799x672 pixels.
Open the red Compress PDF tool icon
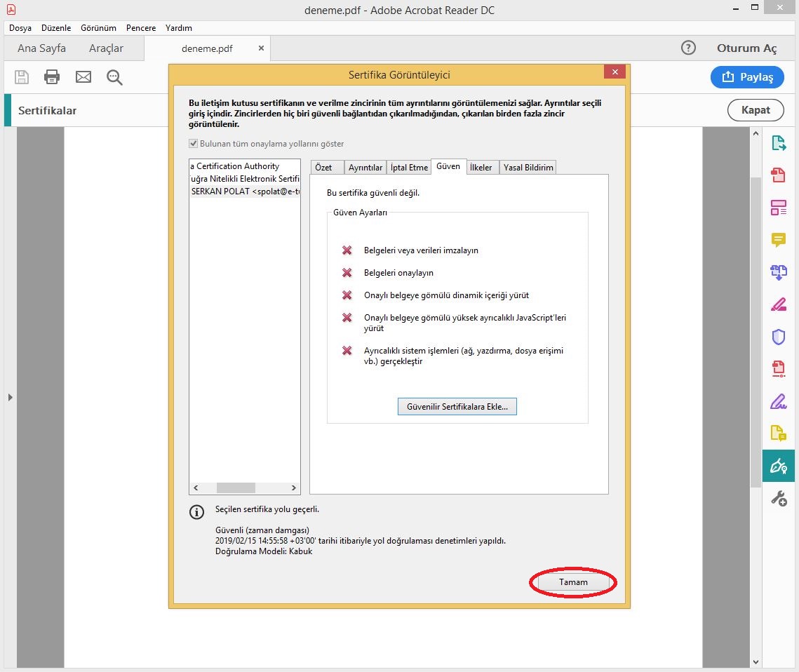(x=778, y=368)
